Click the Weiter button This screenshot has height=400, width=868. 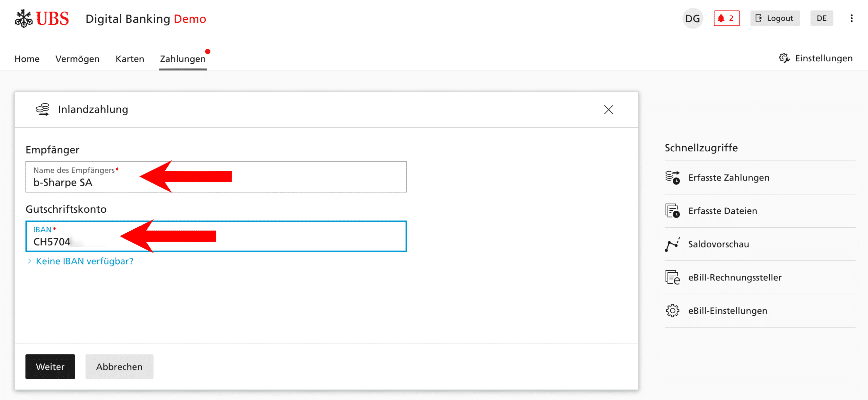[x=50, y=367]
